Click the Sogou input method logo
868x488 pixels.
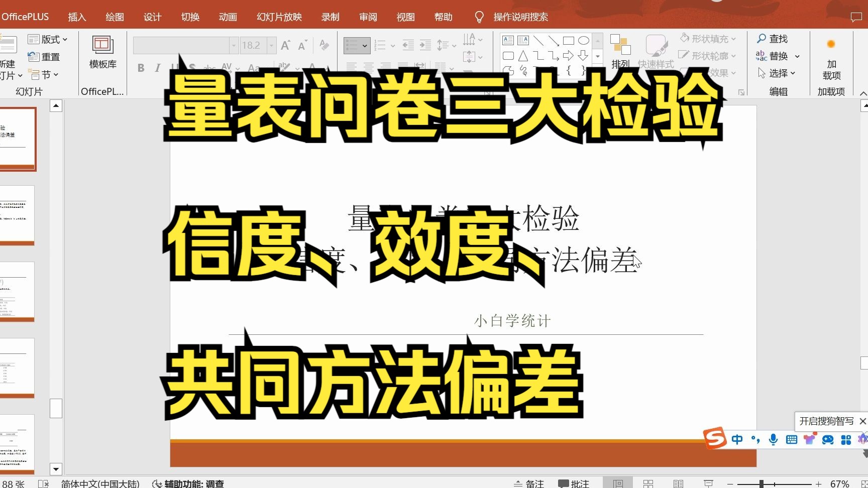[715, 439]
